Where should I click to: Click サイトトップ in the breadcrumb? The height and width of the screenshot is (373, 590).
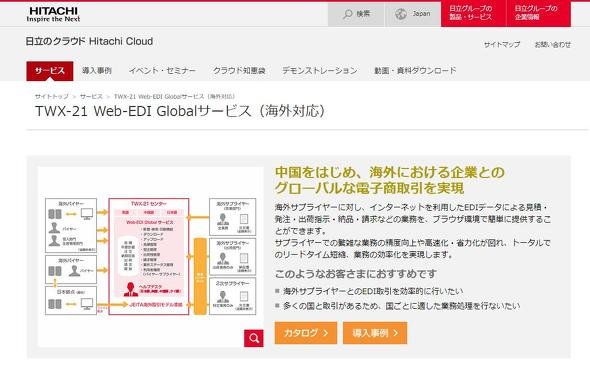[x=52, y=96]
